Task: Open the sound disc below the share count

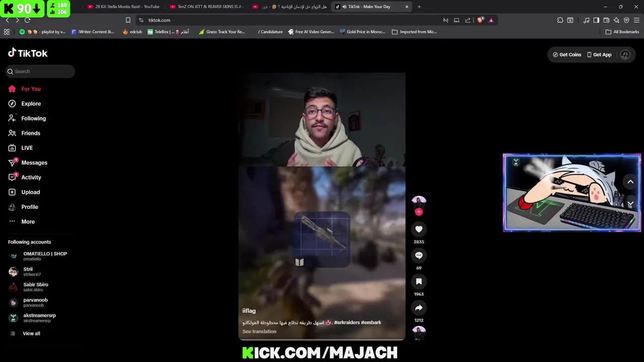Action: [x=419, y=333]
